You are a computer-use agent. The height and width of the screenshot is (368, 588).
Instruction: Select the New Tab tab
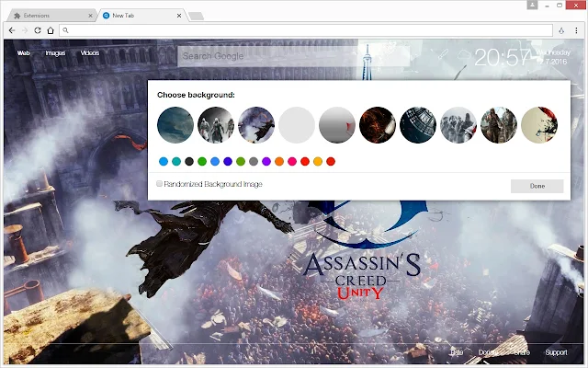tap(141, 16)
